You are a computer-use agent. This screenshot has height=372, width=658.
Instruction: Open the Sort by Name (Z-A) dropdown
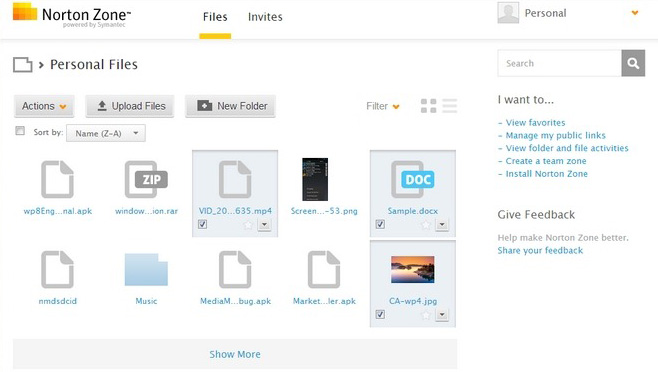106,133
